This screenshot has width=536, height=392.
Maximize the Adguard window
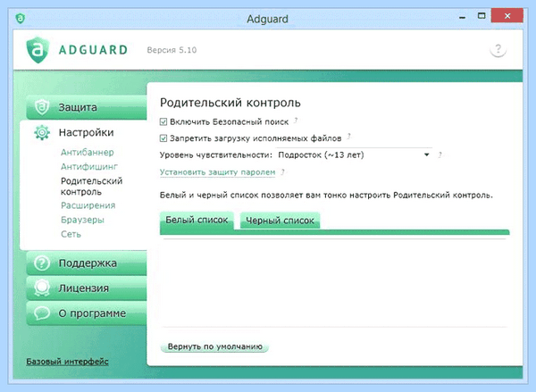[x=482, y=16]
